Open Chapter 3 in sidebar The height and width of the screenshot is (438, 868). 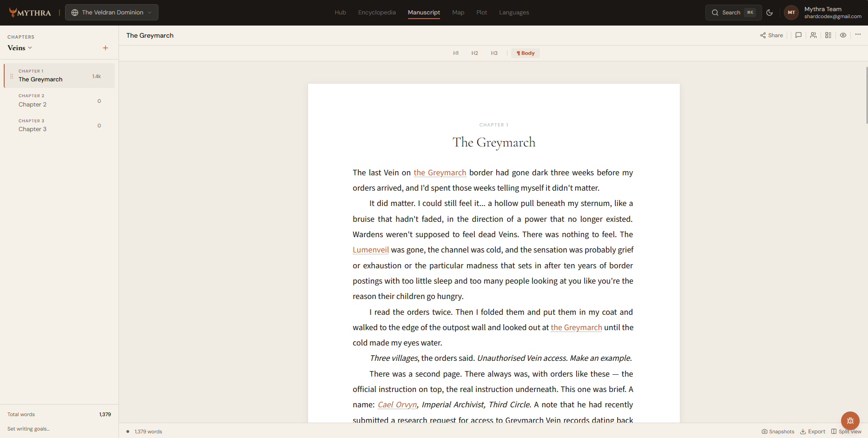[59, 125]
